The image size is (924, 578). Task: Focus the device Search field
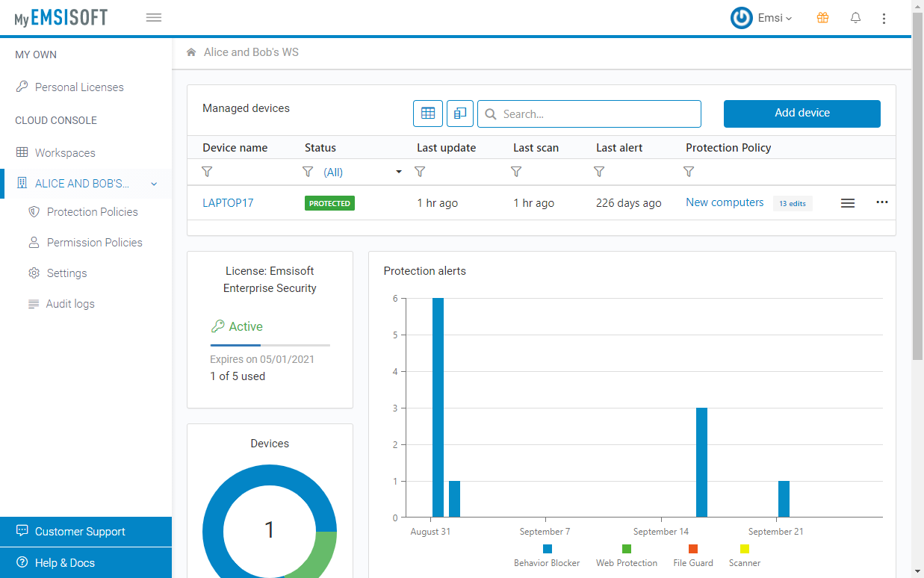(589, 114)
